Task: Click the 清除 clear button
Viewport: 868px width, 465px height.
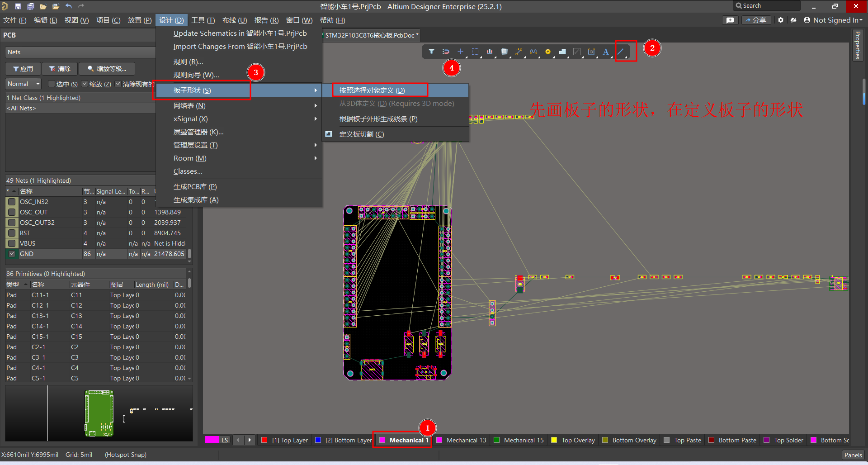Action: point(60,69)
